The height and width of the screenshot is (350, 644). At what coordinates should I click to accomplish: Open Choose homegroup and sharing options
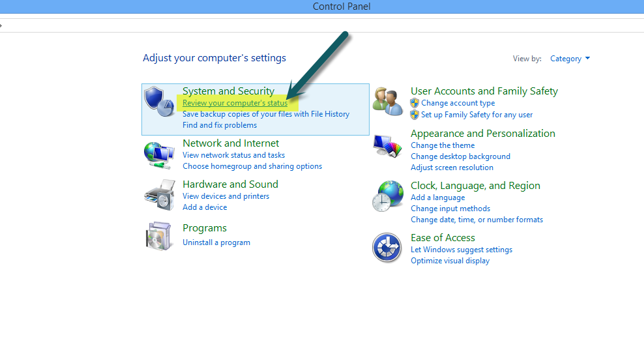pos(252,166)
